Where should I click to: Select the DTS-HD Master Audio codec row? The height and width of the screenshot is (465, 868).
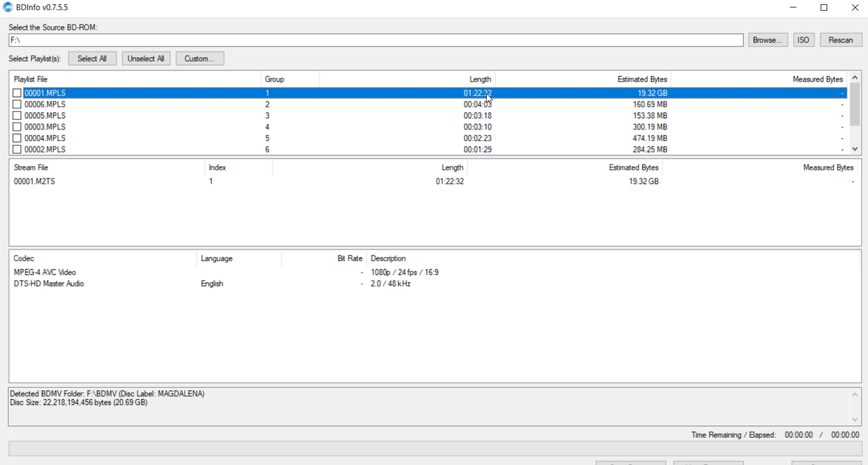click(434, 284)
